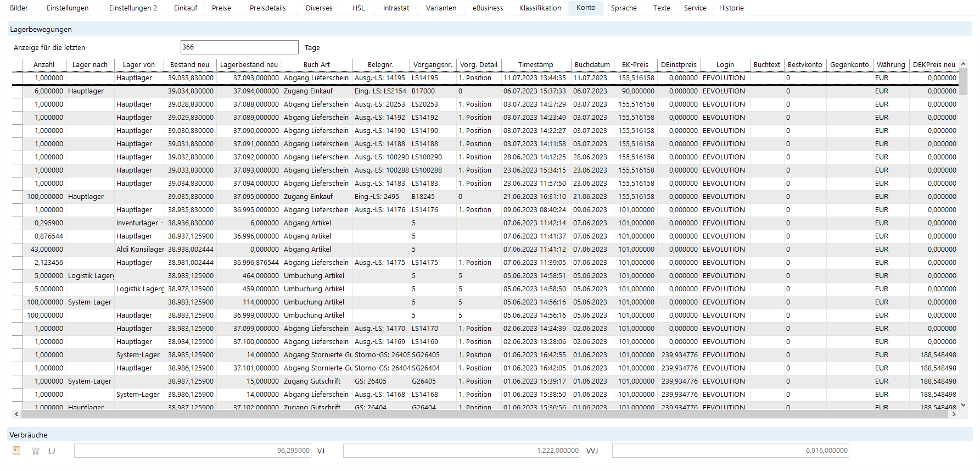Click the yellow details icon under Verbräuche
The height and width of the screenshot is (471, 980).
click(x=16, y=451)
